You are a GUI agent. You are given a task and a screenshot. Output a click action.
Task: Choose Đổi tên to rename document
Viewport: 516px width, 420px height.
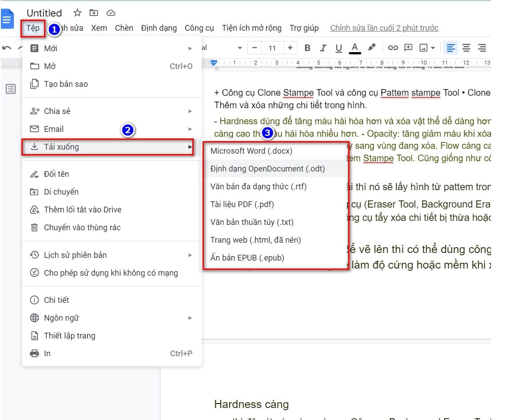pos(112,174)
